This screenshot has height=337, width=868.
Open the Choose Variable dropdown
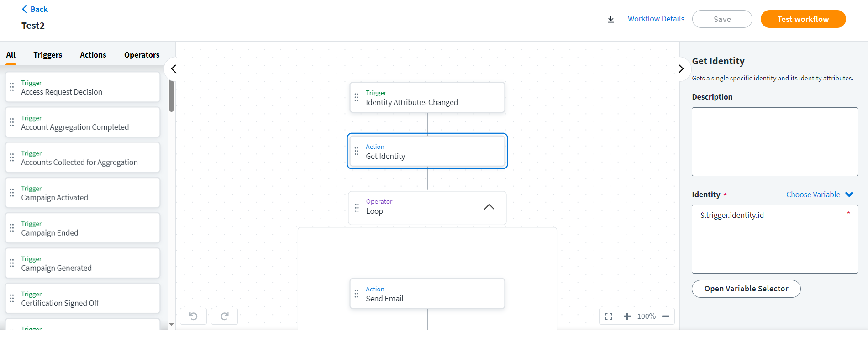pos(819,195)
